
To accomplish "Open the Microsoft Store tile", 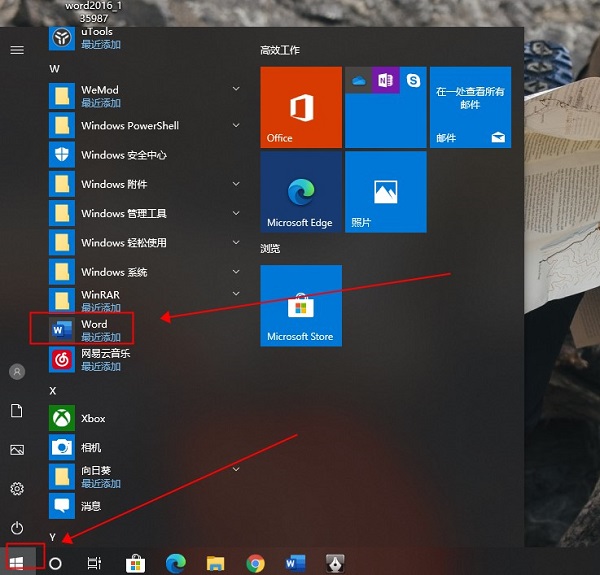I will point(301,306).
